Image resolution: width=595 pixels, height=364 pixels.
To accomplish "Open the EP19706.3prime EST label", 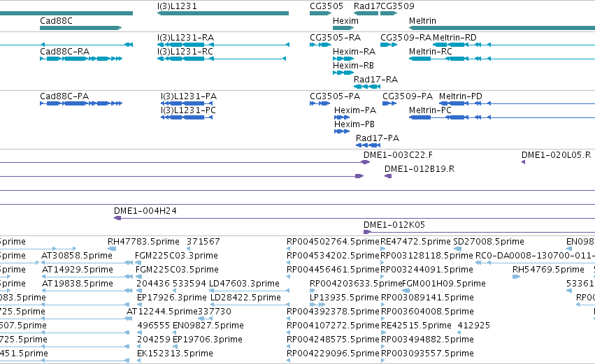I will pyautogui.click(x=207, y=340).
